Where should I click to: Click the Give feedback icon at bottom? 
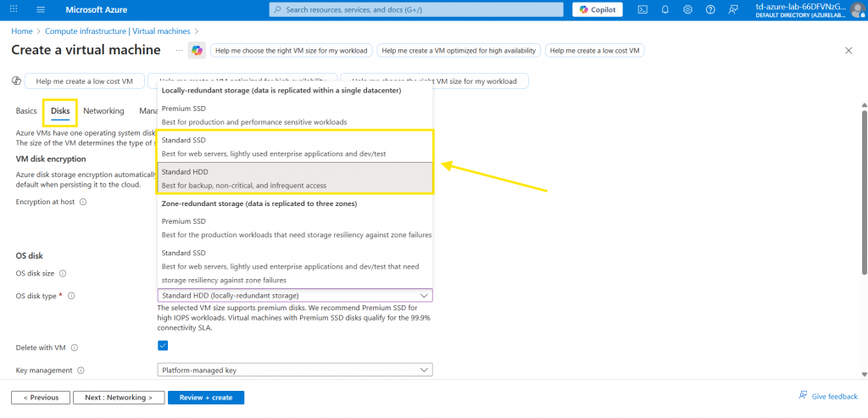803,396
